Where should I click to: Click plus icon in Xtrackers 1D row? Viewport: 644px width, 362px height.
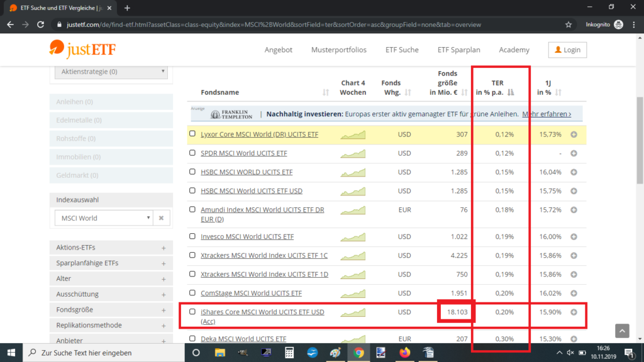(574, 275)
